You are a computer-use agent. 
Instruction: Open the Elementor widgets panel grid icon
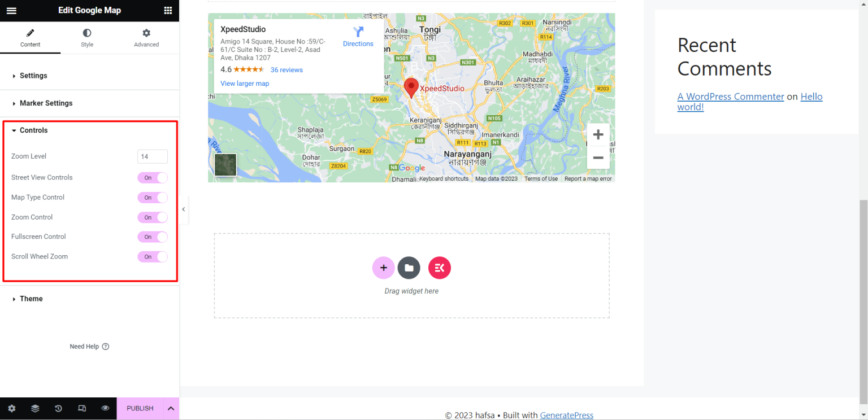click(x=168, y=10)
